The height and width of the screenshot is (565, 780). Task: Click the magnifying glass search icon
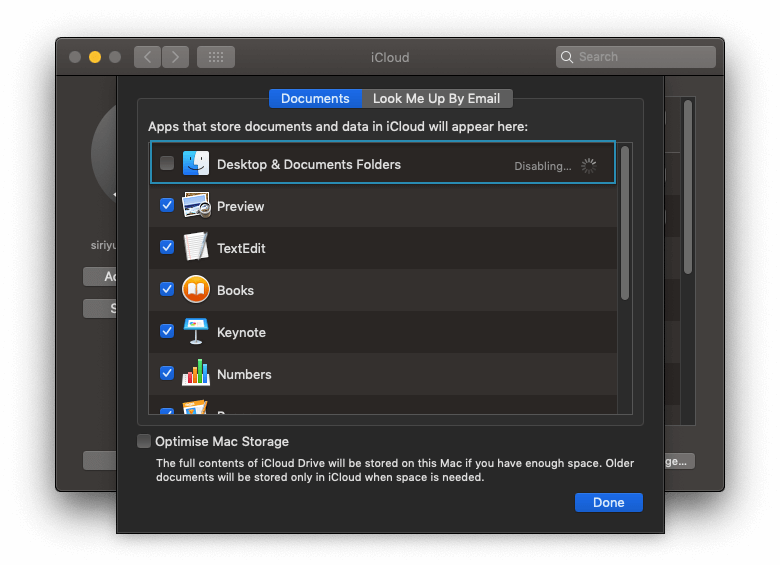[567, 57]
